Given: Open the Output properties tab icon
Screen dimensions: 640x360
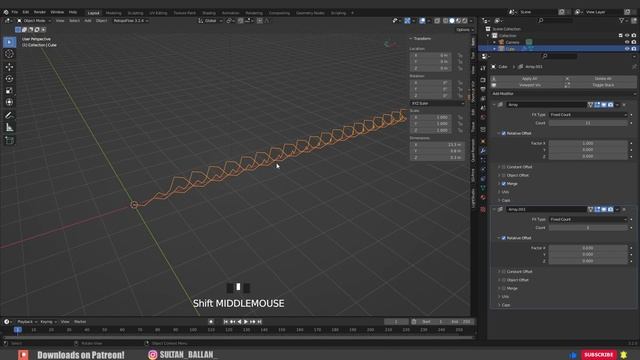Looking at the screenshot, I should coord(483,89).
